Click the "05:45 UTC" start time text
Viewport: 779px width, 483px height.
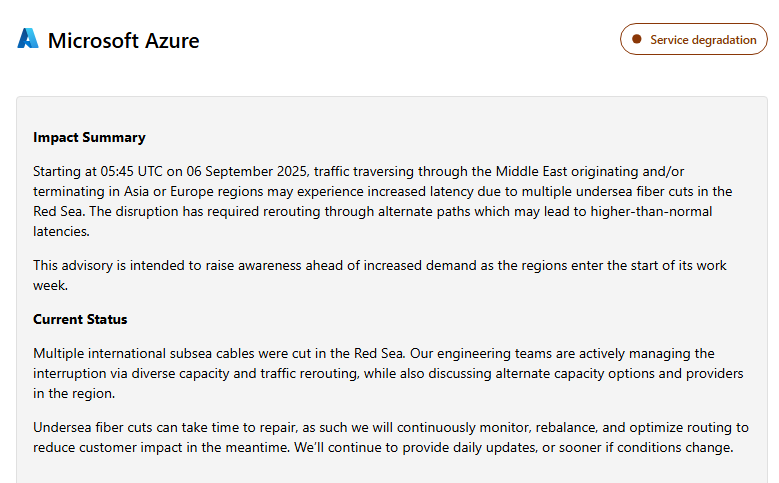tap(137, 172)
